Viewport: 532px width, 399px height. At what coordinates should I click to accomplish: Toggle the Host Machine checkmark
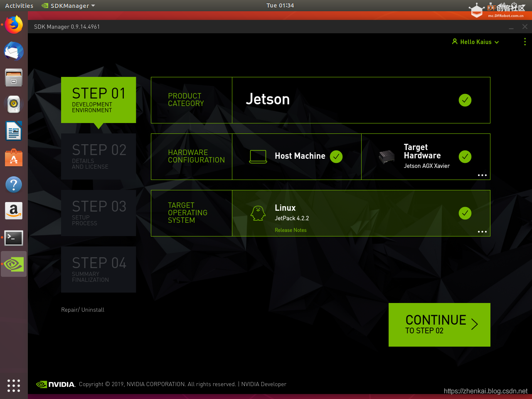[336, 157]
